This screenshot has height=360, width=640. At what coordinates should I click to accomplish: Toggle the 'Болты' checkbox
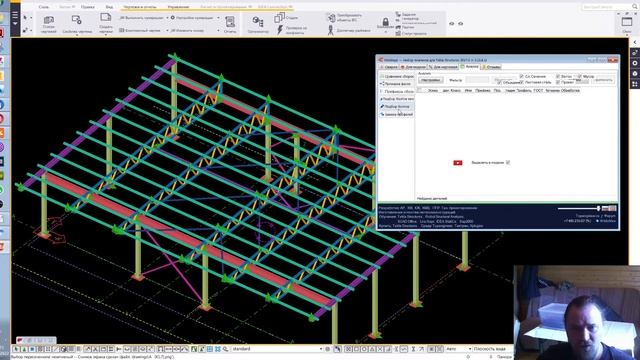(558, 76)
